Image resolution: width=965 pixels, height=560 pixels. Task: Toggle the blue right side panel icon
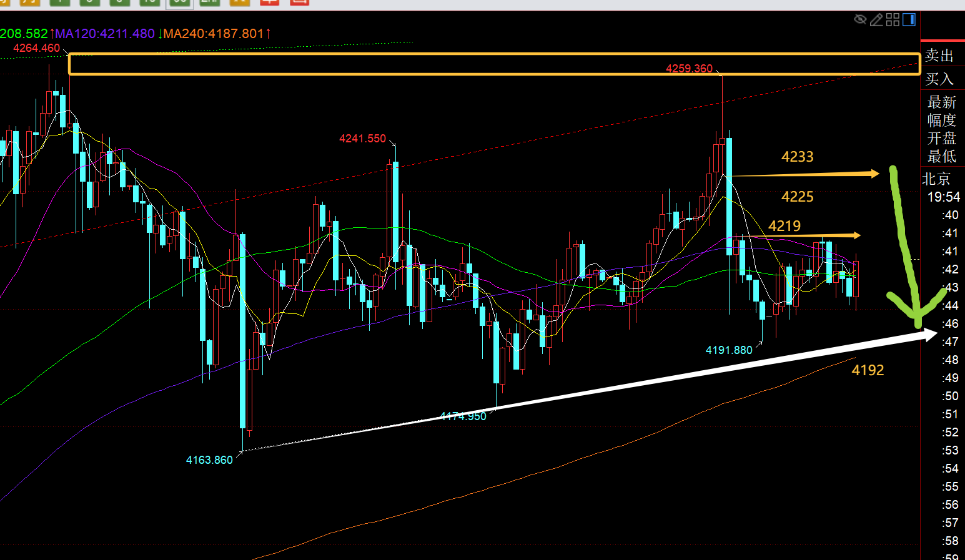[909, 20]
